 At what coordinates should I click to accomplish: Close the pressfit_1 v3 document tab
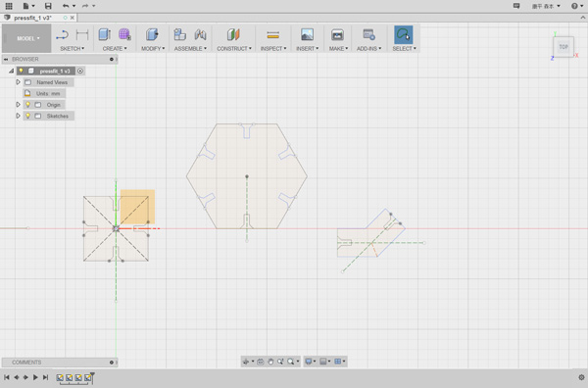click(x=72, y=18)
